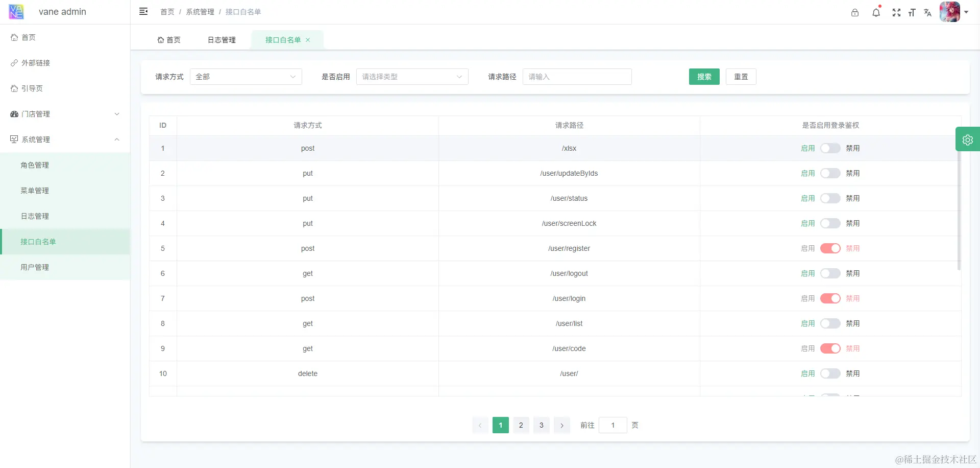Toggle auth switch for /user/code
This screenshot has width=980, height=468.
830,348
